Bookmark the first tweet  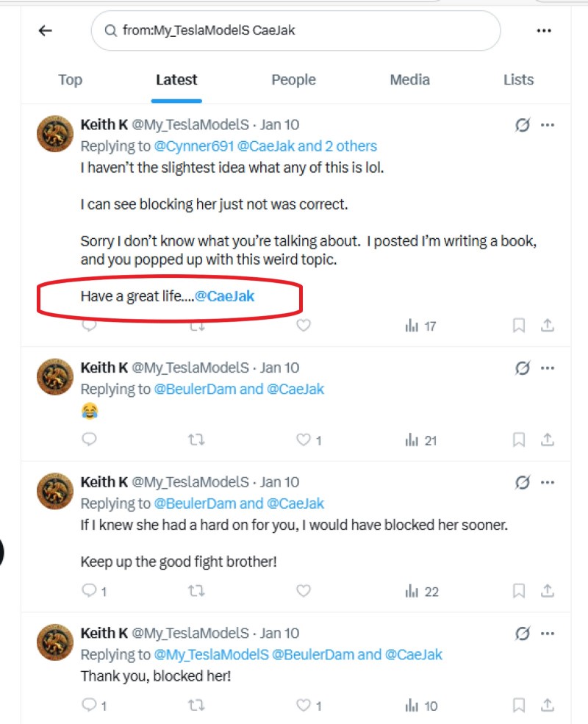[x=519, y=326]
